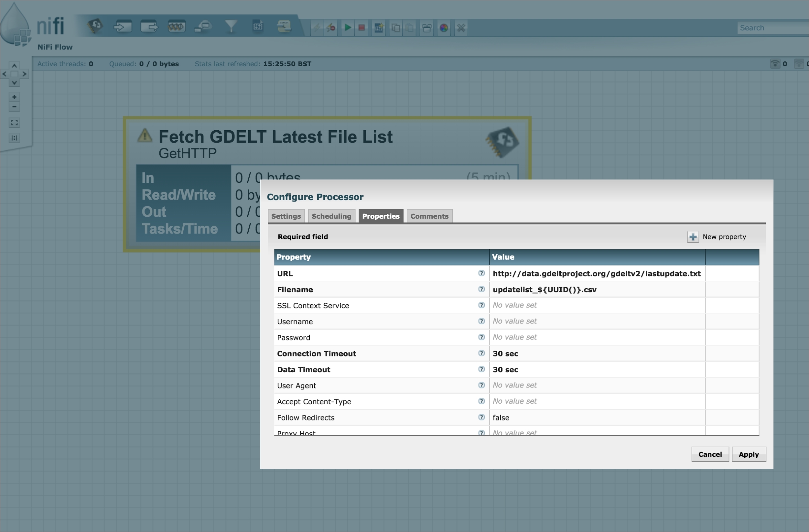Open help for User Agent property
This screenshot has height=532, width=809.
(481, 385)
